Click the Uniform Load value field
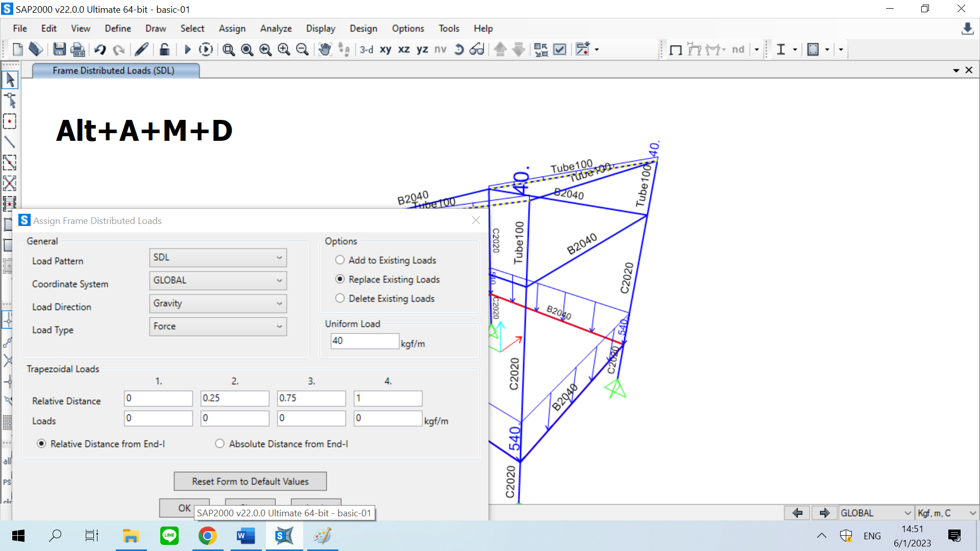This screenshot has height=551, width=980. click(x=364, y=341)
